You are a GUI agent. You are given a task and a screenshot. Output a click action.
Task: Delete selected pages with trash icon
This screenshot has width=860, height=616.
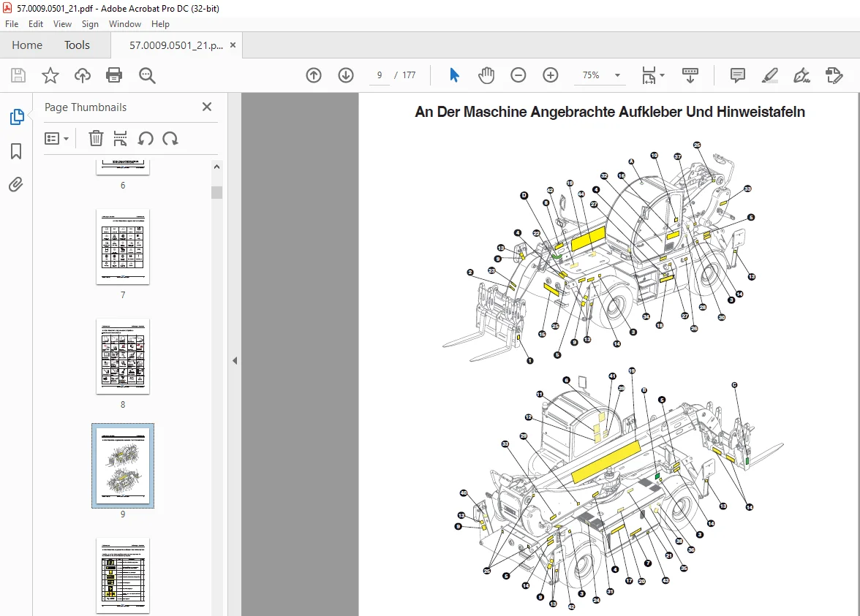tap(96, 139)
